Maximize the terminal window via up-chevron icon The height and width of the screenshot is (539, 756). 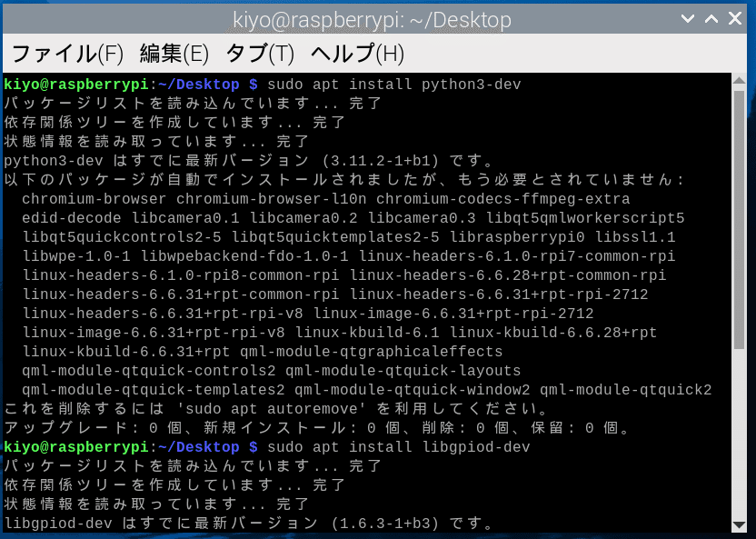(711, 18)
